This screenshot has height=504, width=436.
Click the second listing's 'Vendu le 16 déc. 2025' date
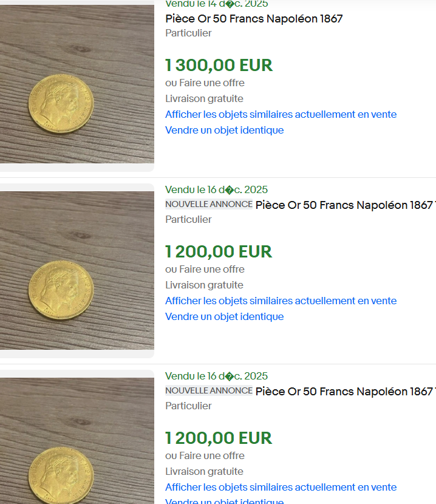click(216, 189)
